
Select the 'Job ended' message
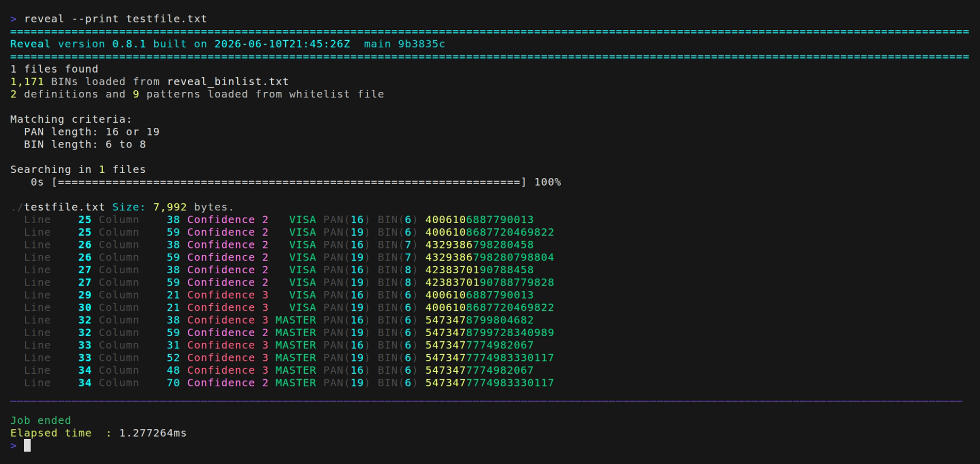[x=41, y=421]
